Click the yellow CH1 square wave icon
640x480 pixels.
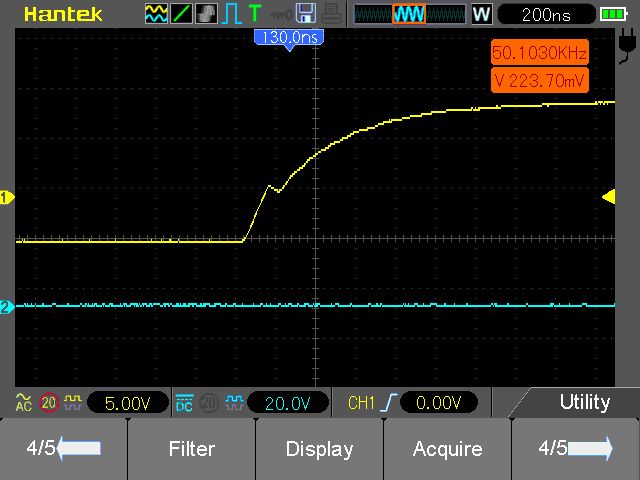pyautogui.click(x=73, y=402)
